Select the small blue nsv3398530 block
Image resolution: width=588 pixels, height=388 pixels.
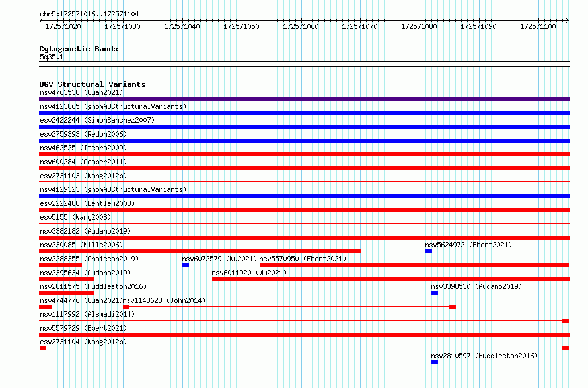pos(435,293)
